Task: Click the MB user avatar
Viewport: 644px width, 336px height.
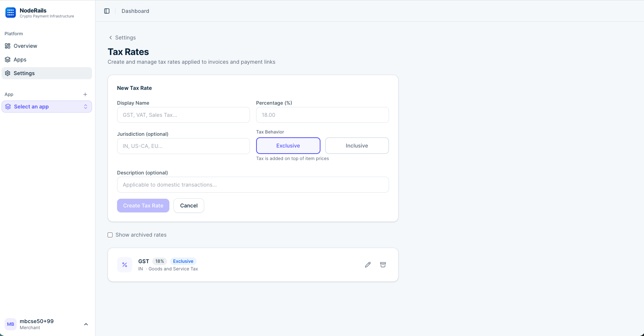Action: click(11, 324)
